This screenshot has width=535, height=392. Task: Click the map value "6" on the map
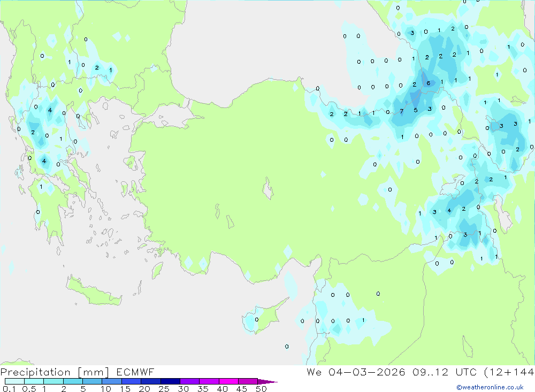click(429, 83)
